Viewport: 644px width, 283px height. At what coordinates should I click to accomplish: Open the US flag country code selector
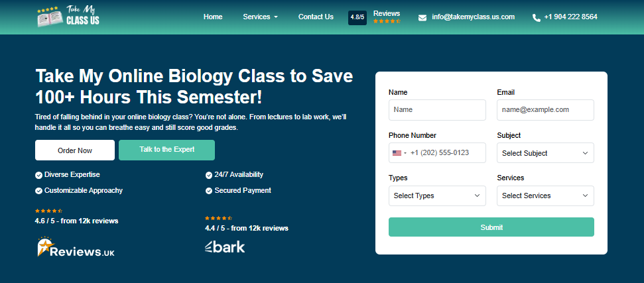coord(399,153)
